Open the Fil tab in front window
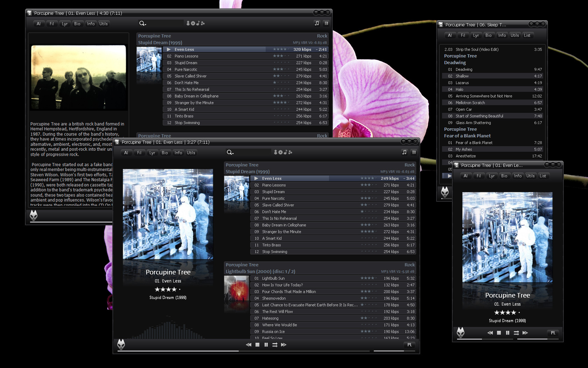588x368 pixels. (139, 153)
